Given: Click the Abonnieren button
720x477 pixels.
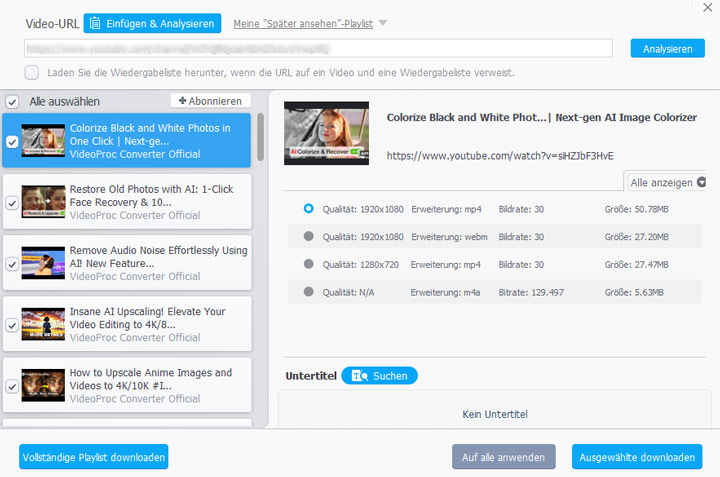Looking at the screenshot, I should tap(211, 101).
